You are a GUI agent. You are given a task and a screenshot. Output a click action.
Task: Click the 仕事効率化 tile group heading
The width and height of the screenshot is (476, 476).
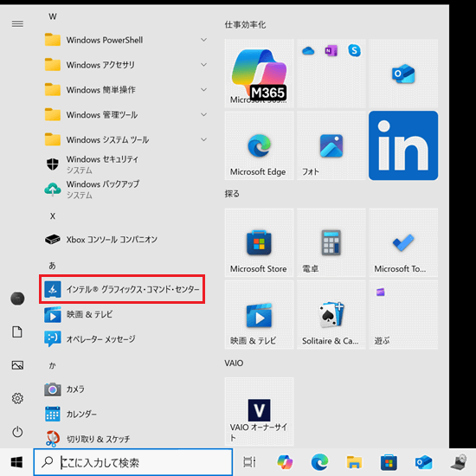pyautogui.click(x=245, y=24)
